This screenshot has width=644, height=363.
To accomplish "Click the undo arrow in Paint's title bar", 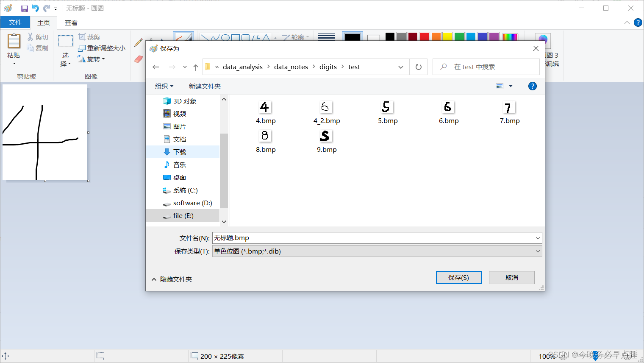I will [36, 8].
